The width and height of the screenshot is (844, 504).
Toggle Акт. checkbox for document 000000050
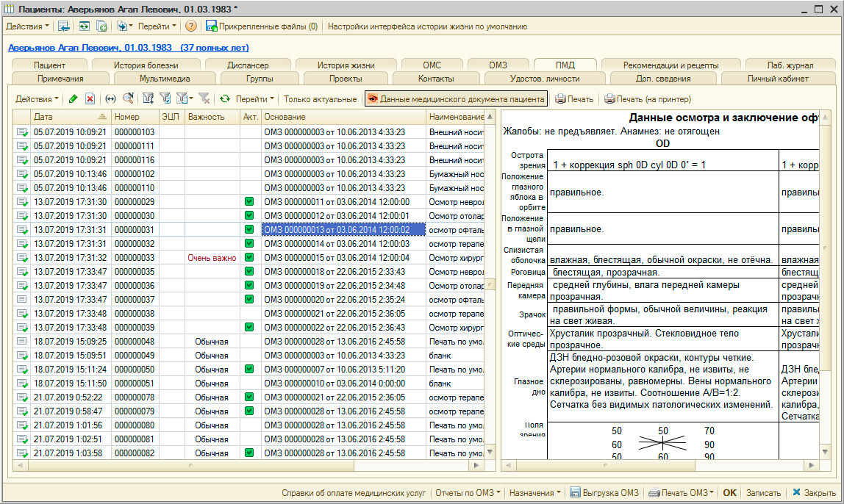pos(249,370)
